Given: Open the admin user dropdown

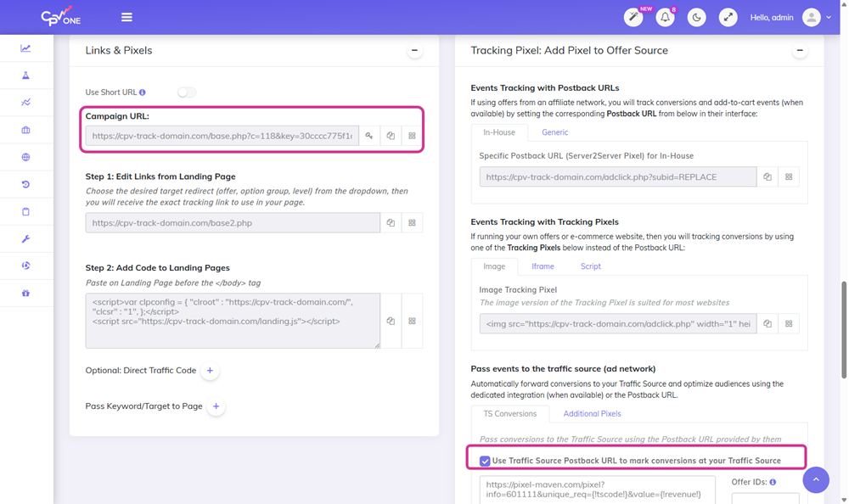Looking at the screenshot, I should click(816, 18).
